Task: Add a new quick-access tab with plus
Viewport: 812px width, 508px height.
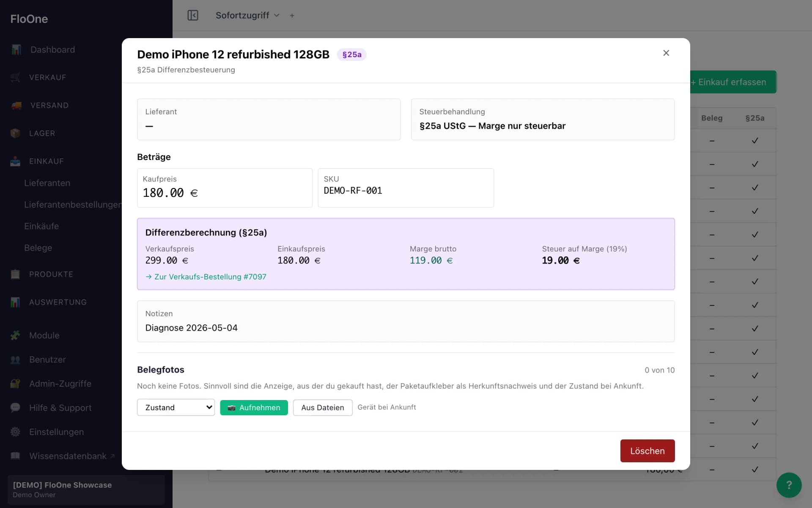Action: click(x=292, y=16)
